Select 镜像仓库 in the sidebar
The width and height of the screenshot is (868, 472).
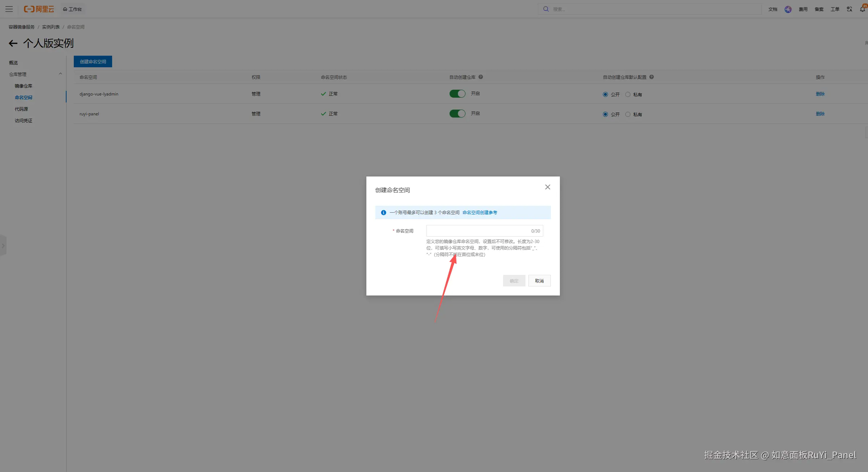(x=24, y=86)
